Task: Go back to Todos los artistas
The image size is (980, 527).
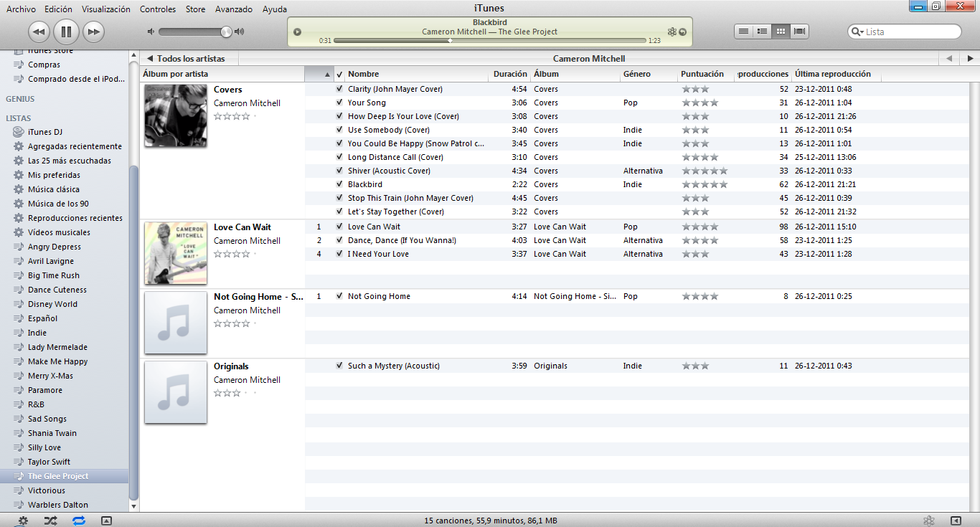Action: click(186, 59)
